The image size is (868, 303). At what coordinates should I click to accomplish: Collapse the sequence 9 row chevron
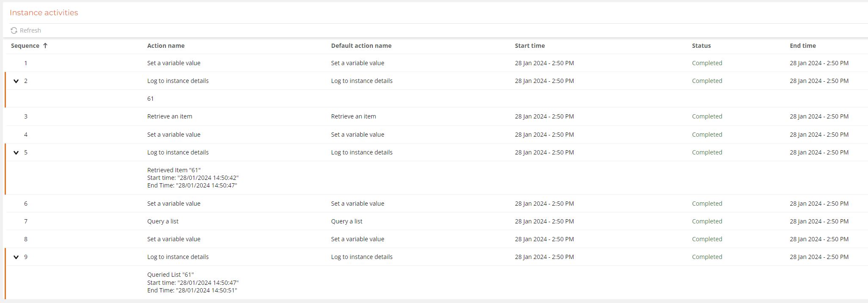(x=16, y=257)
